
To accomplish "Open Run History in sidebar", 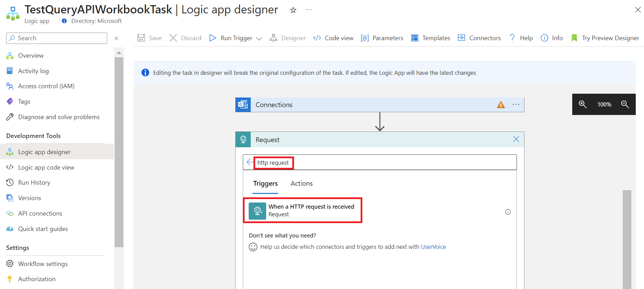I will (x=34, y=183).
